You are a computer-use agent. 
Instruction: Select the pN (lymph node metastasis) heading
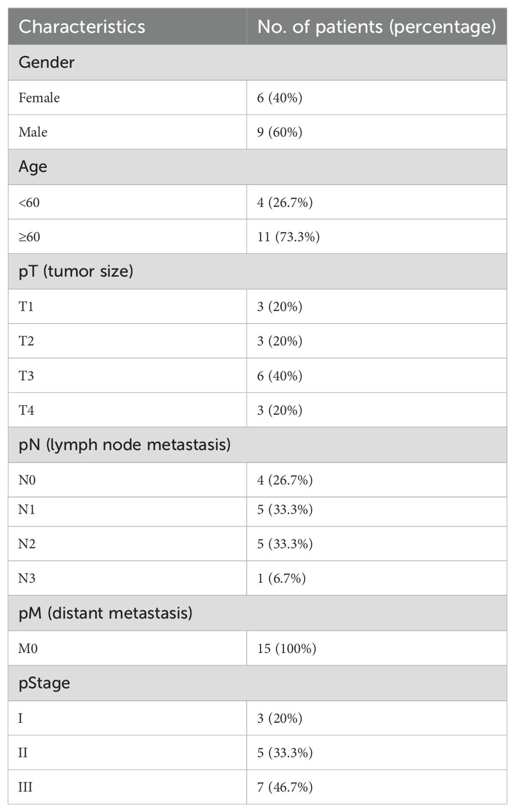124,445
